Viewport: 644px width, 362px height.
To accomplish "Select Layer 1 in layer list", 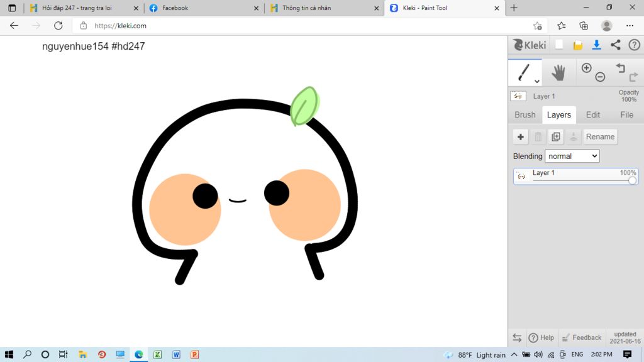I will coord(576,176).
